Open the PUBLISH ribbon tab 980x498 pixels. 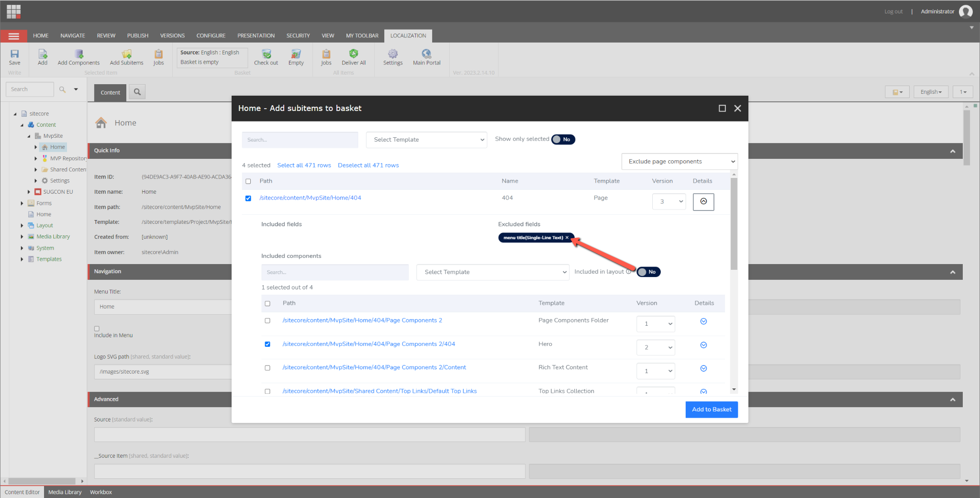point(138,36)
